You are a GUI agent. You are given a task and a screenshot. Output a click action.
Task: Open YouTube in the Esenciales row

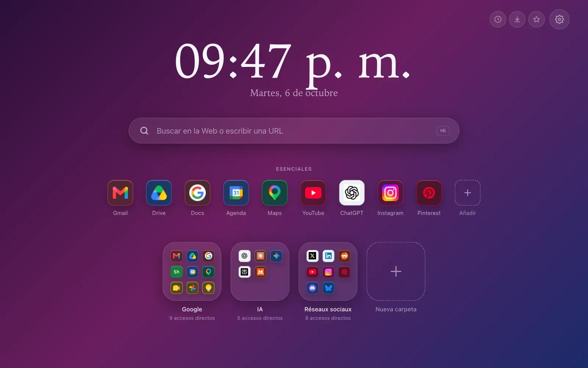pos(313,193)
